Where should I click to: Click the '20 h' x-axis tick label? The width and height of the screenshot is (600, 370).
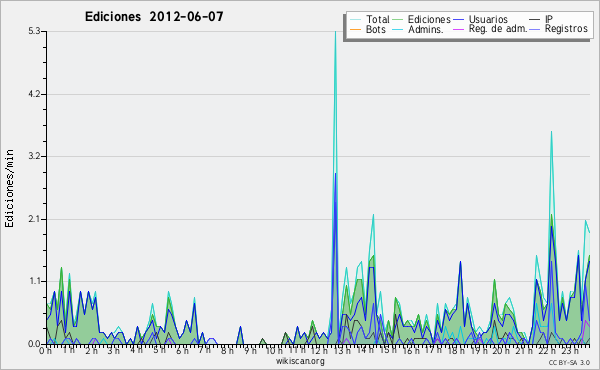point(501,350)
